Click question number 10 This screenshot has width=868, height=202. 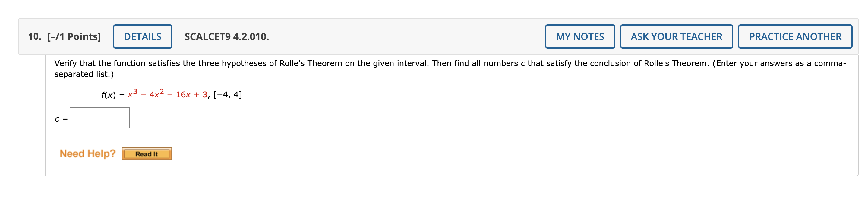click(34, 36)
